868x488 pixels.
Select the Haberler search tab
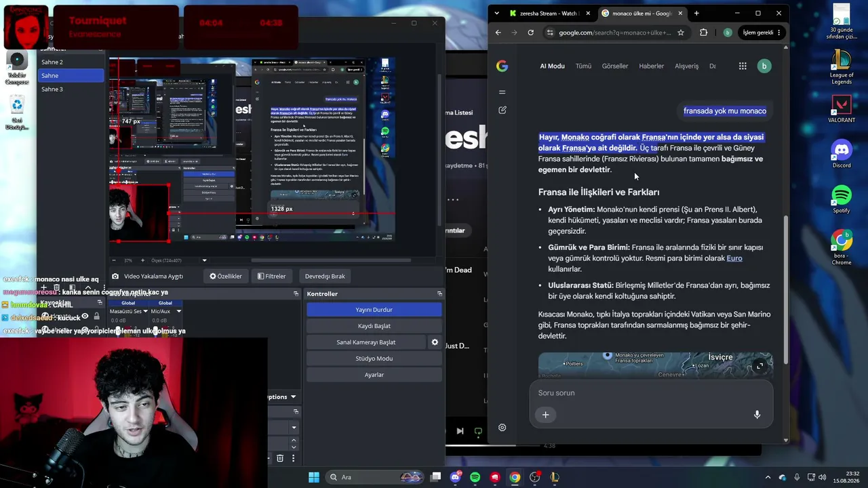pyautogui.click(x=651, y=66)
